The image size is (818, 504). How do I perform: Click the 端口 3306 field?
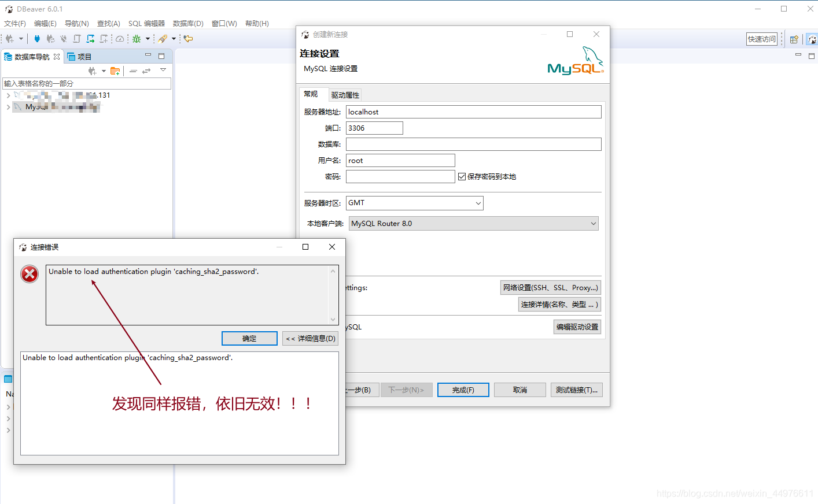(x=374, y=128)
